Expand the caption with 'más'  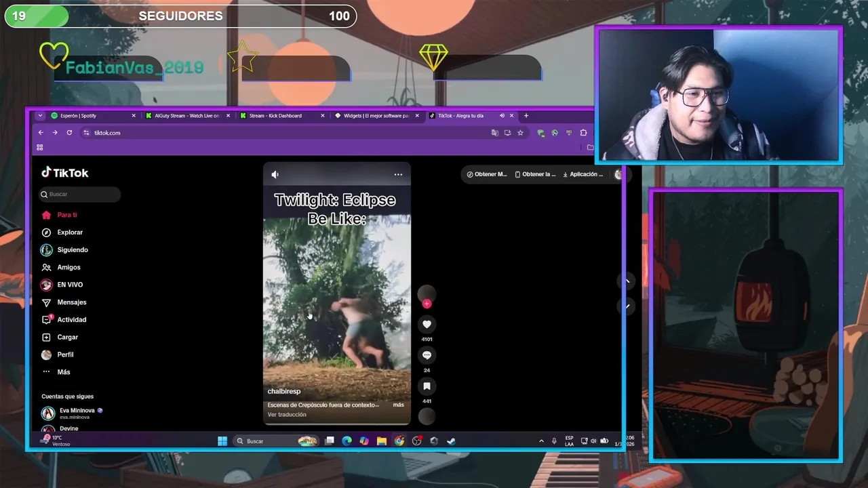(398, 405)
